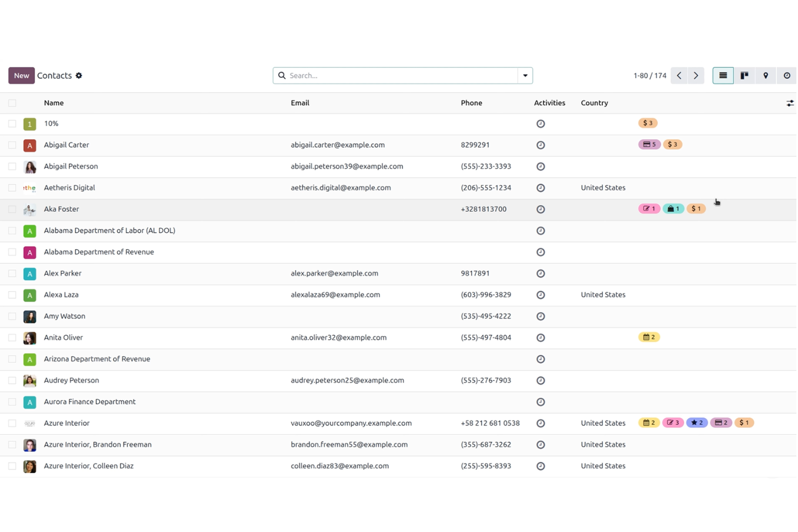Schedule an activity for Abigail Peterson via clock icon
This screenshot has width=798, height=532.
point(540,166)
